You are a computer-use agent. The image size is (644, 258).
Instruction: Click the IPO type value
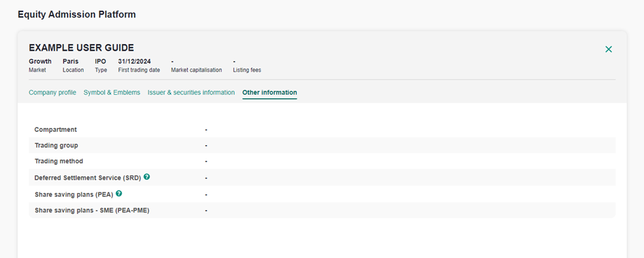[x=100, y=61]
